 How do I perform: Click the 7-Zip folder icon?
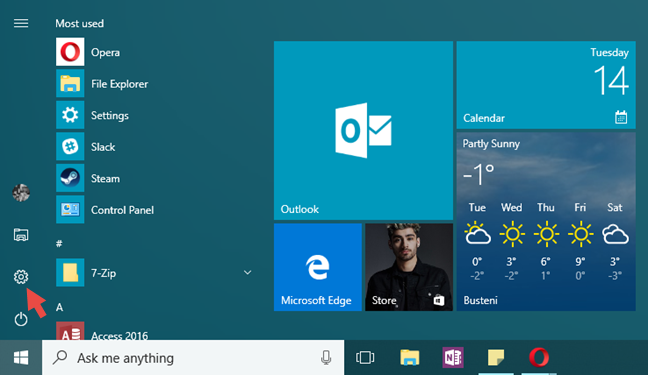70,273
